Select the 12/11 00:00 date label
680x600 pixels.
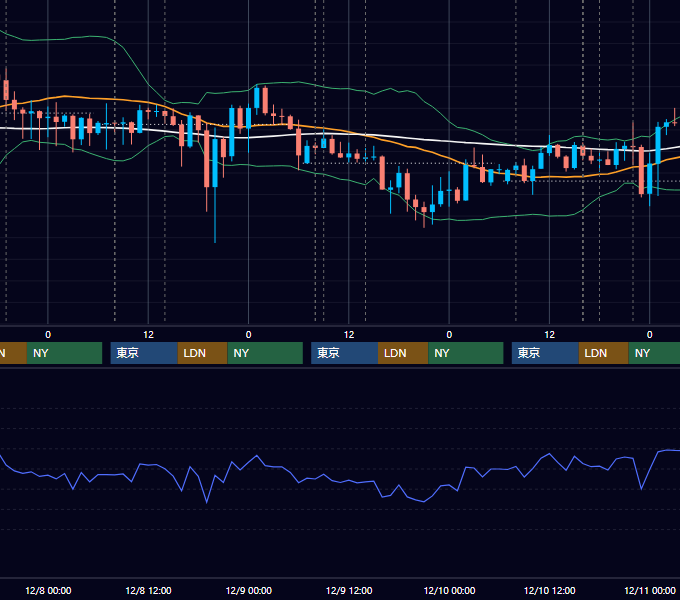(x=650, y=590)
